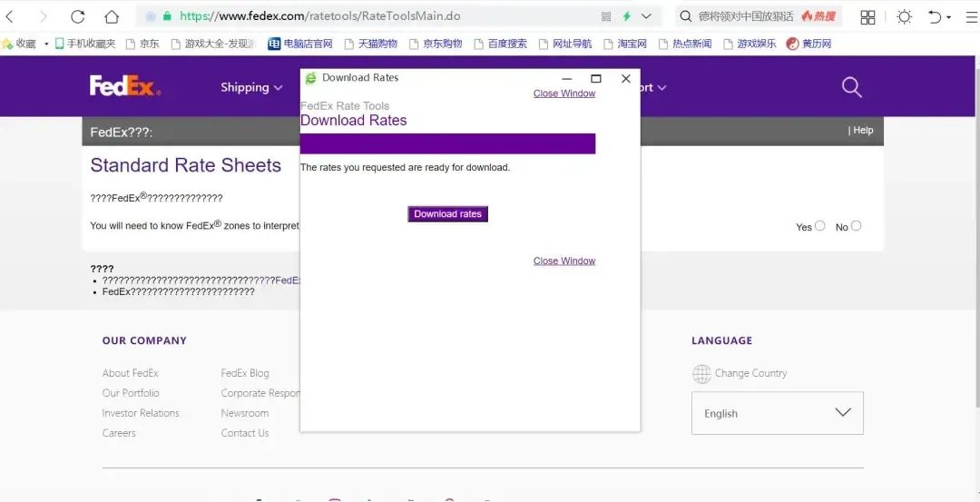Open the Contact Us footer link
Screen dimensions: 980x502
[245, 433]
